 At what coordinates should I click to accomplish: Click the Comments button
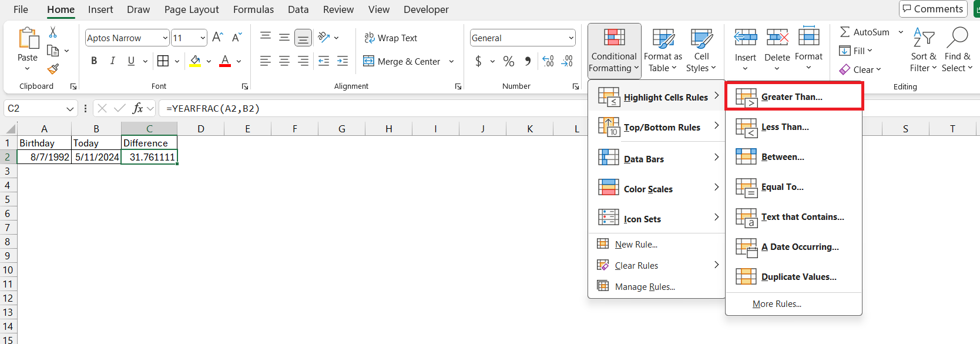click(x=933, y=9)
